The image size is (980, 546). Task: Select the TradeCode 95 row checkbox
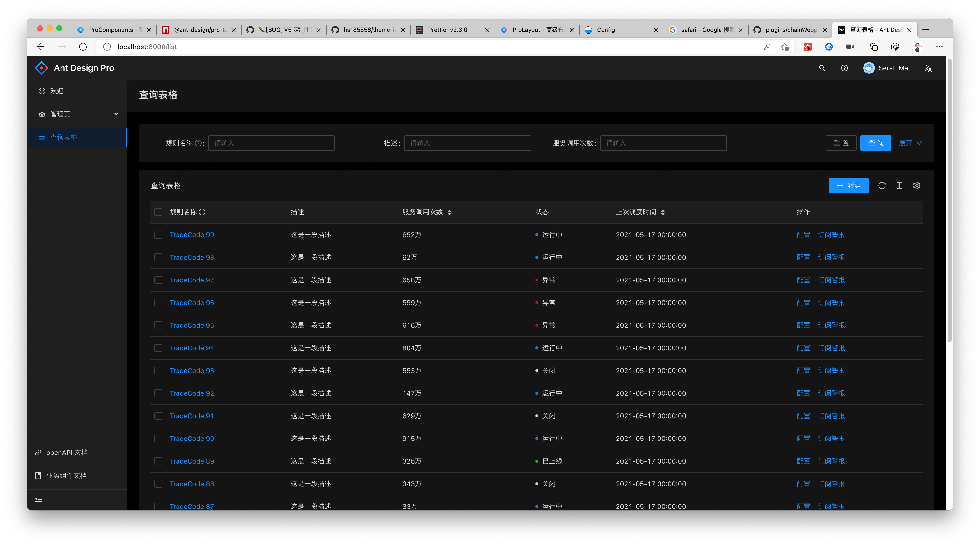(158, 326)
